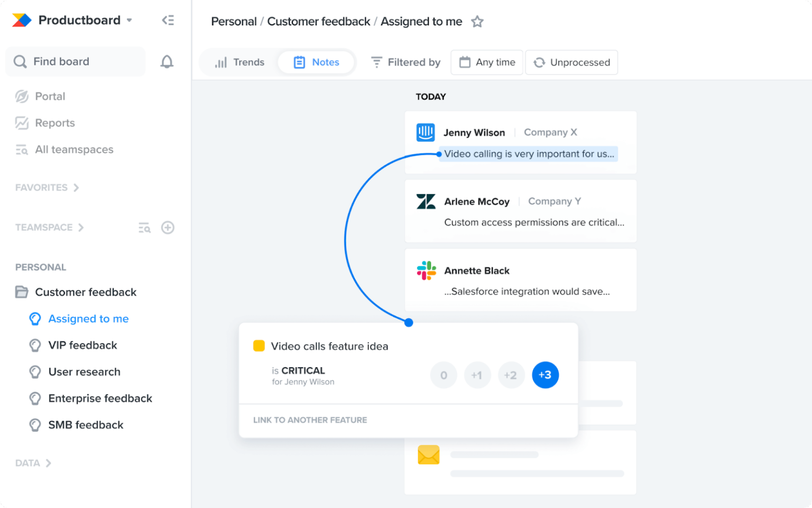Screen dimensions: 812x508
Task: Select the +3 importance level
Action: pyautogui.click(x=545, y=375)
